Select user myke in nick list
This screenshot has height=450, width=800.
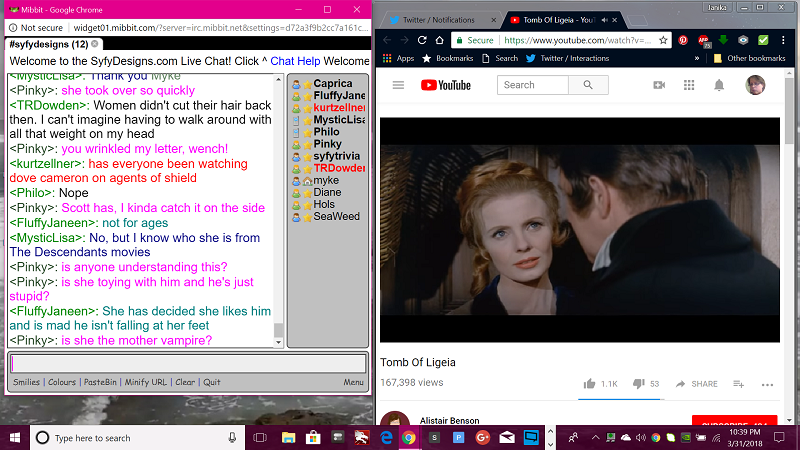(x=328, y=180)
